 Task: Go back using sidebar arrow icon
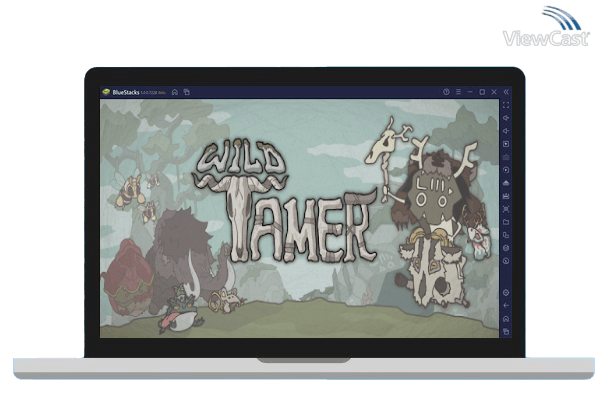pyautogui.click(x=506, y=306)
